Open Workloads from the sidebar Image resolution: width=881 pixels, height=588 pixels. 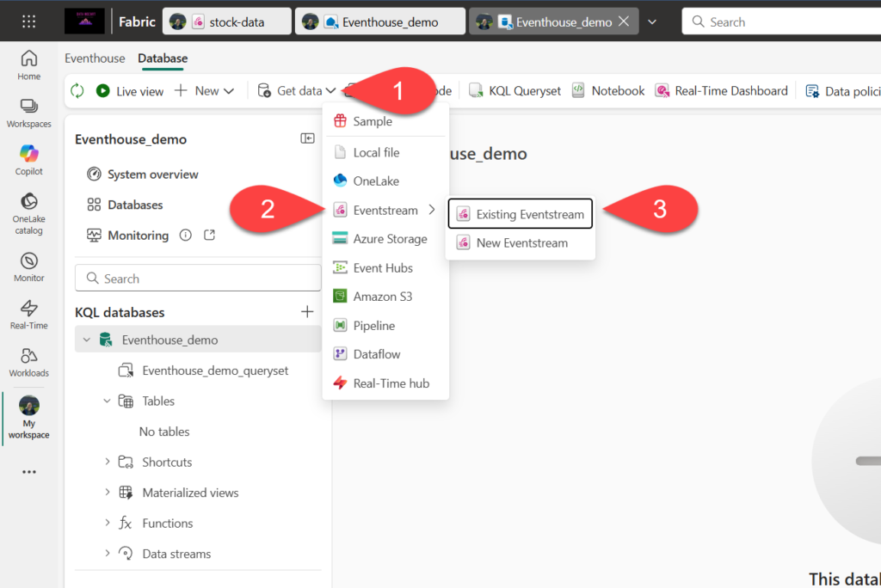click(x=29, y=361)
